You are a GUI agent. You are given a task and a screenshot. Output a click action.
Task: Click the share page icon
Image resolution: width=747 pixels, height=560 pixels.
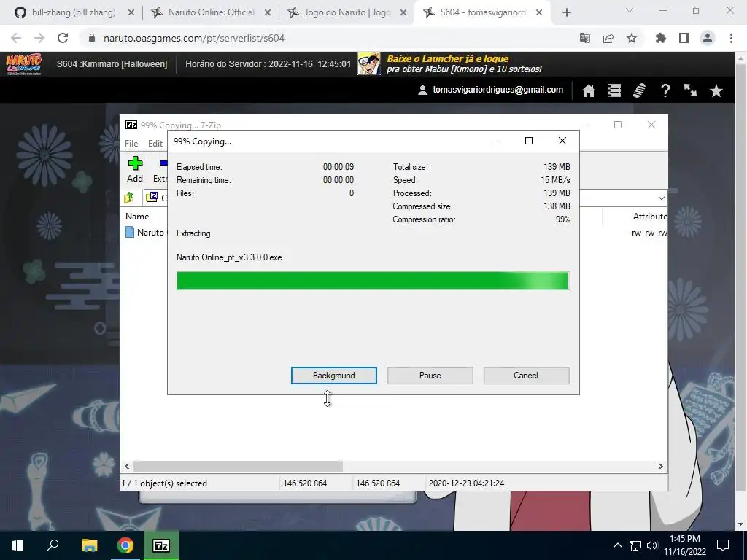[x=608, y=38]
